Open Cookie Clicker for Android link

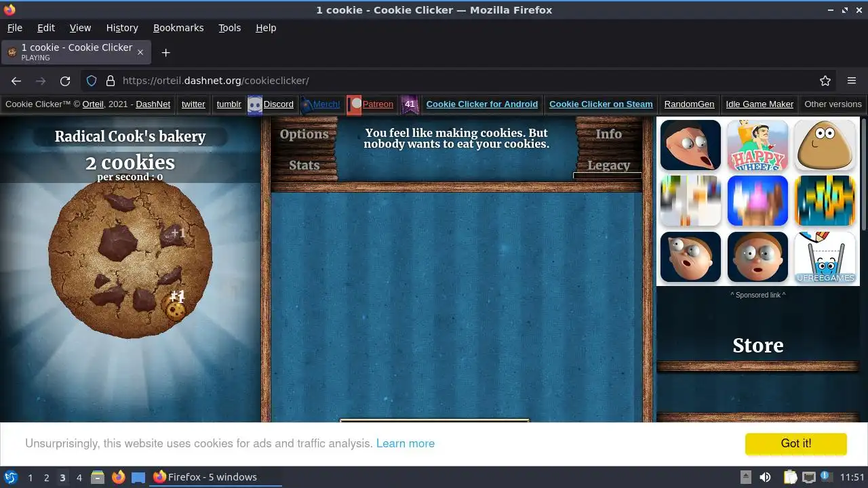click(x=482, y=104)
